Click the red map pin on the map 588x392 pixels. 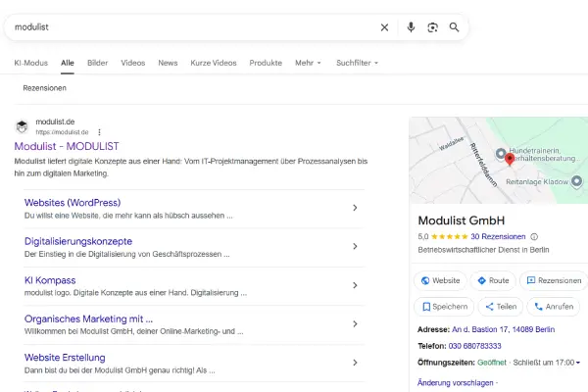[510, 159]
